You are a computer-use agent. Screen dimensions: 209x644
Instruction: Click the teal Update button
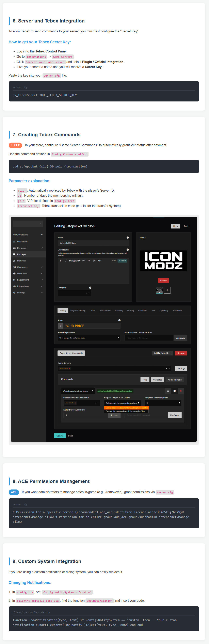tap(60, 436)
